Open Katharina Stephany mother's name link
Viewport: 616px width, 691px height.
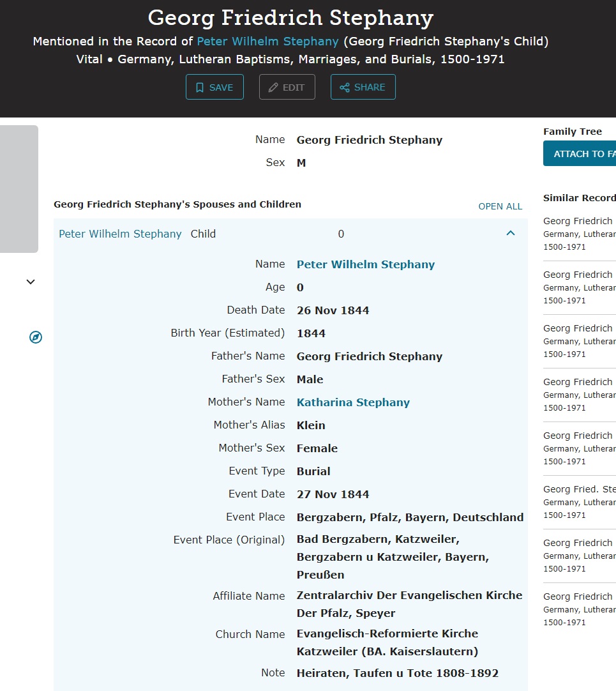(x=353, y=402)
